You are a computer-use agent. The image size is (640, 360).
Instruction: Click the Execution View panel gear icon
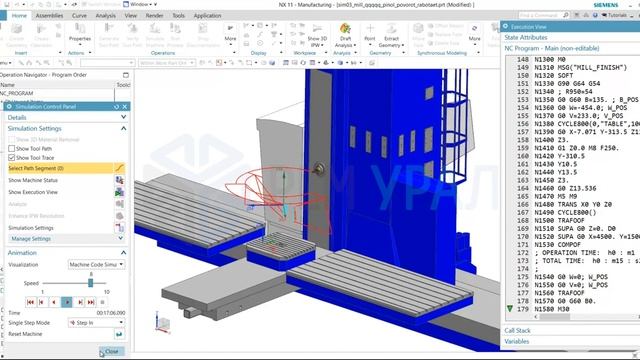pos(506,26)
